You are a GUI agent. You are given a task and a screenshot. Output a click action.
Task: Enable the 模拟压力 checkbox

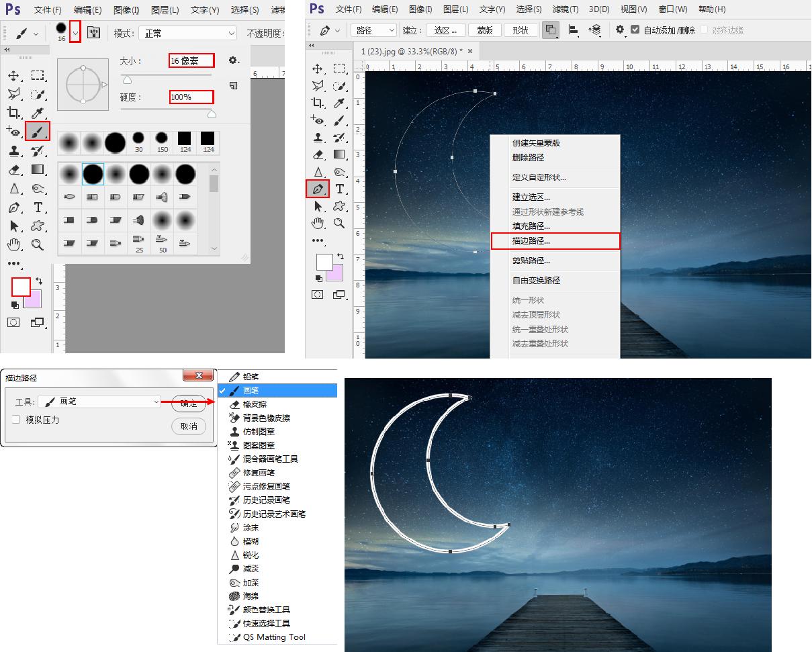[x=15, y=420]
